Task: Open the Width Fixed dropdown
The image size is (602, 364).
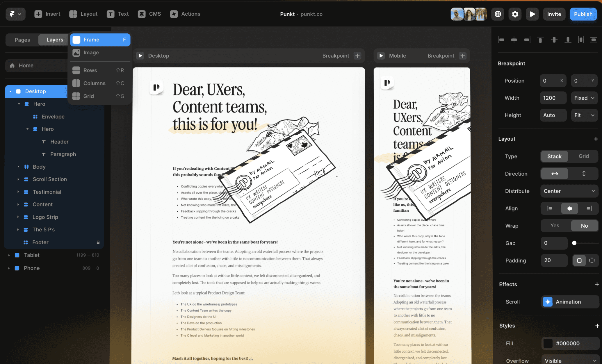Action: (x=584, y=98)
